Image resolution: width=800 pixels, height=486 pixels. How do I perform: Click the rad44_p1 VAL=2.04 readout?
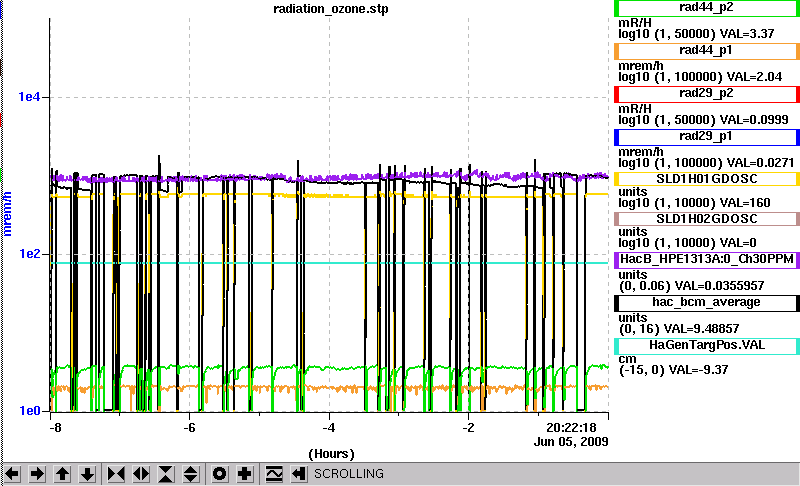tap(754, 77)
